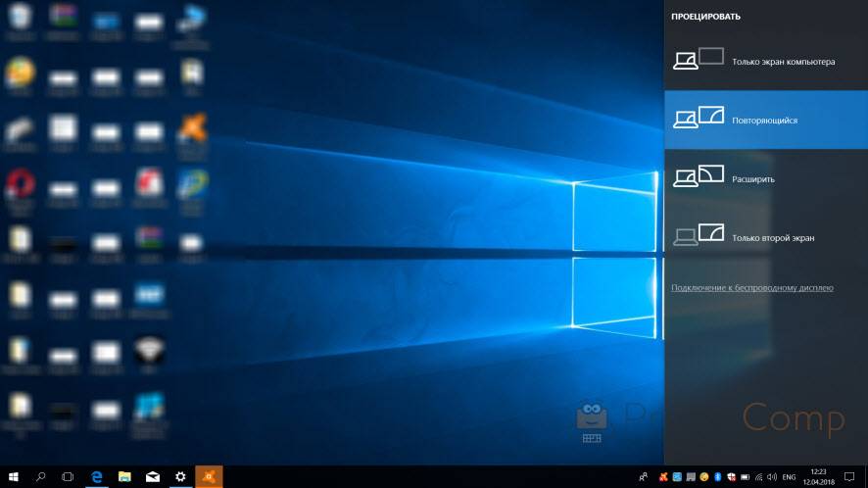This screenshot has height=488, width=868.
Task: Open the Mail app in taskbar
Action: [x=153, y=476]
